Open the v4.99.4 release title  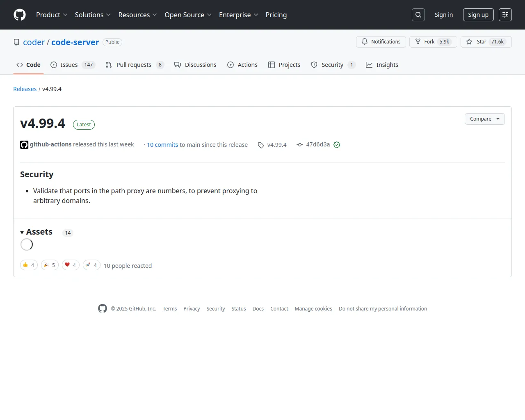coord(43,123)
